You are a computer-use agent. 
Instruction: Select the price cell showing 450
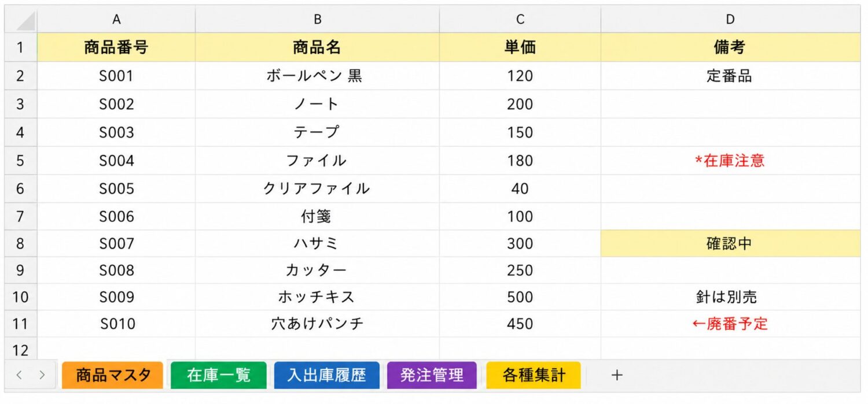click(520, 324)
